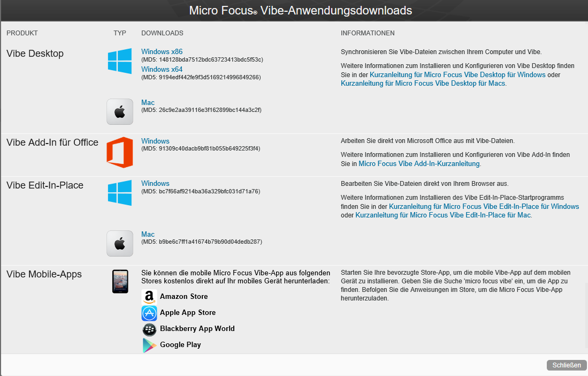Click the Windows logo icon for Vibe Edit-In-Place
The height and width of the screenshot is (376, 588).
tap(119, 193)
